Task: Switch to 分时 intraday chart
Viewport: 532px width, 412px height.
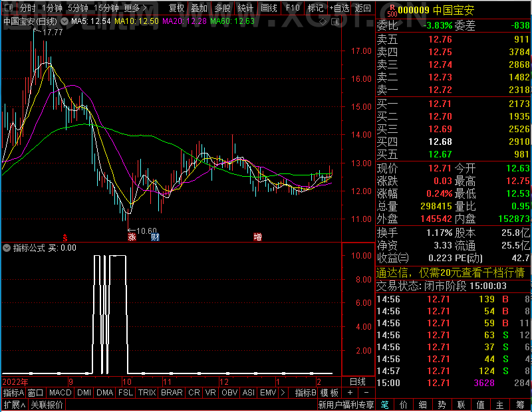Action: pos(27,8)
